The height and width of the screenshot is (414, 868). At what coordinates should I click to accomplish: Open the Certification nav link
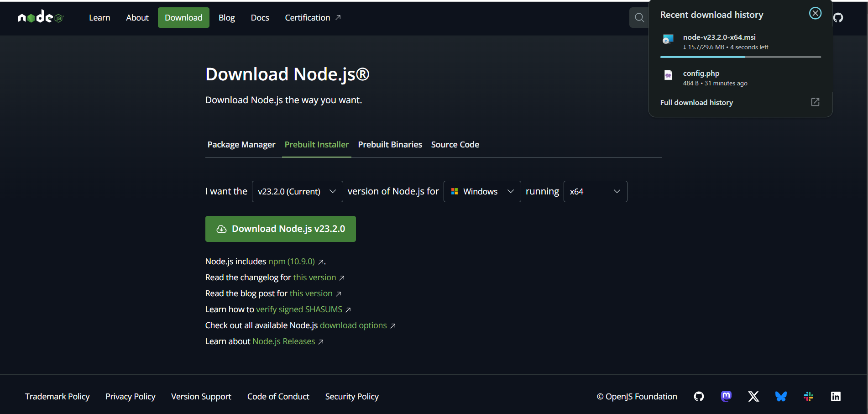[x=313, y=17]
